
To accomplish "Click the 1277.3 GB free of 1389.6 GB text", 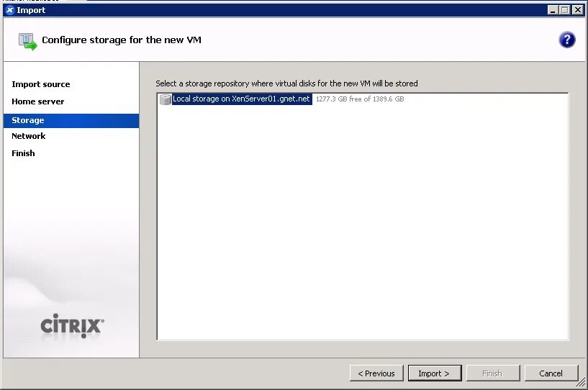I will click(360, 99).
